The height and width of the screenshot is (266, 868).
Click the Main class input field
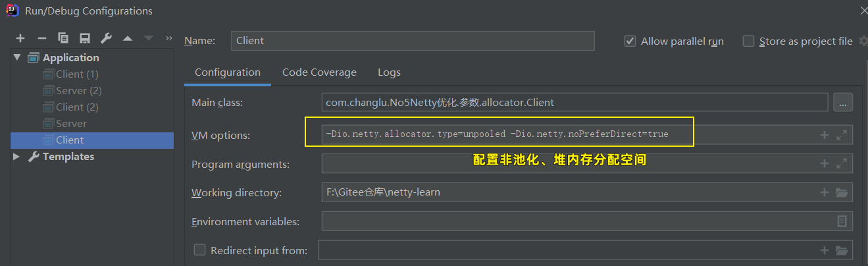pos(574,103)
